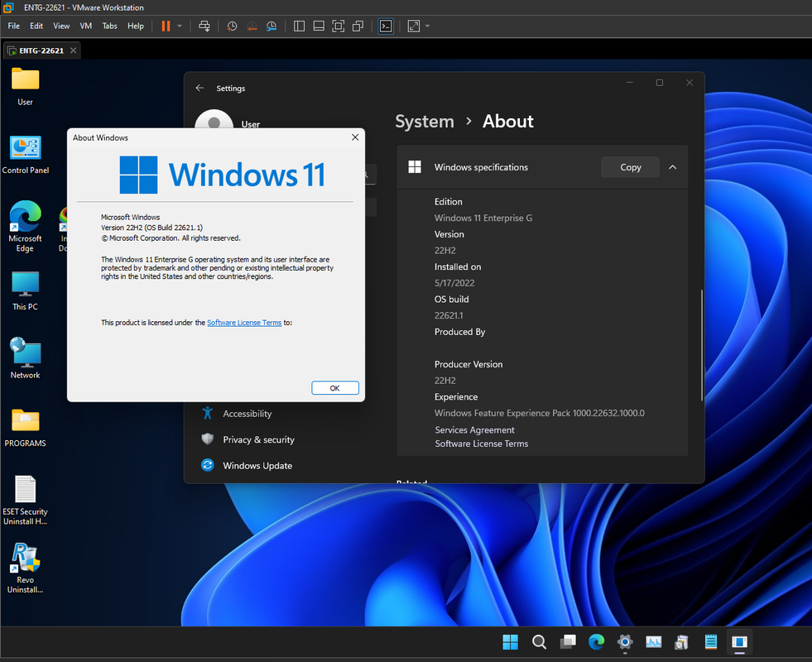This screenshot has width=812, height=662.
Task: Open the VM menu
Action: pos(85,26)
